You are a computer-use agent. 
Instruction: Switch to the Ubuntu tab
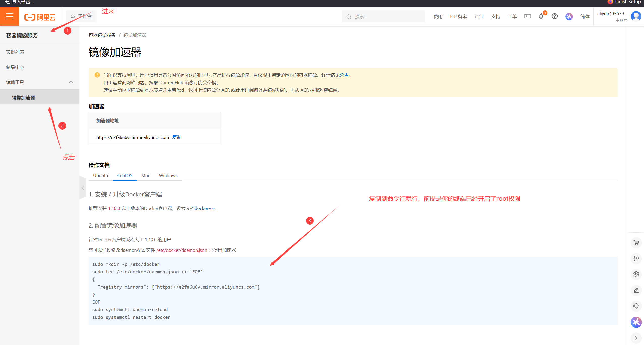pyautogui.click(x=100, y=176)
